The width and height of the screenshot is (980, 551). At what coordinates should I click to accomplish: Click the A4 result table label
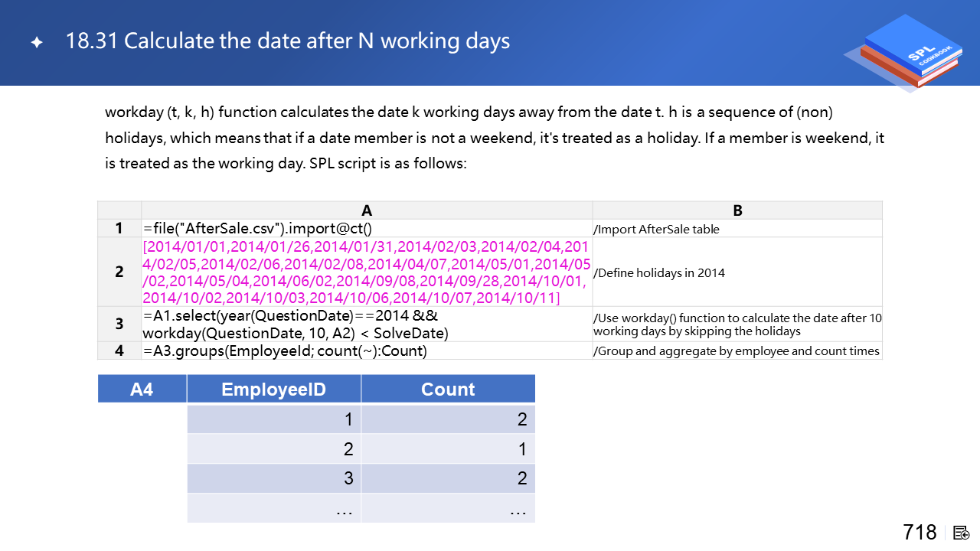tap(142, 390)
